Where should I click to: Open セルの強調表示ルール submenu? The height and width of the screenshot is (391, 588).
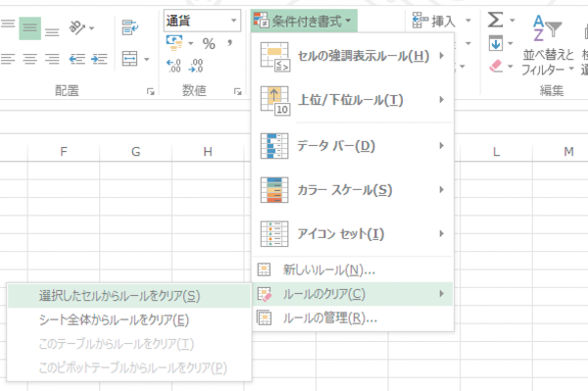tap(353, 56)
